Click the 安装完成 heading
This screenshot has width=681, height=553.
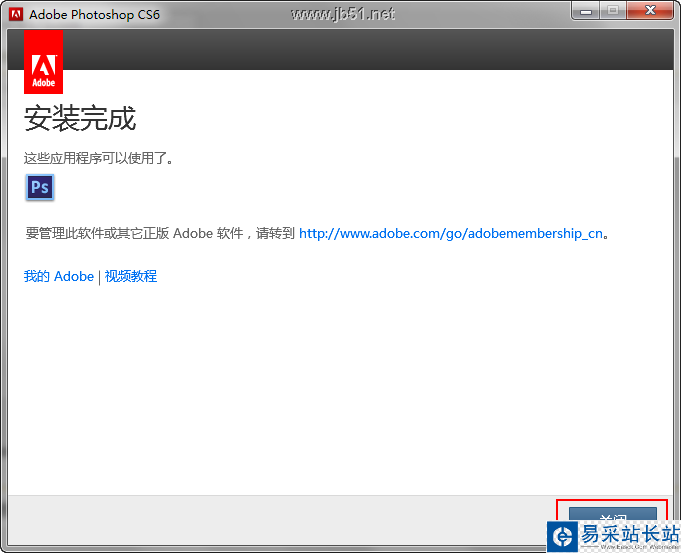[80, 118]
